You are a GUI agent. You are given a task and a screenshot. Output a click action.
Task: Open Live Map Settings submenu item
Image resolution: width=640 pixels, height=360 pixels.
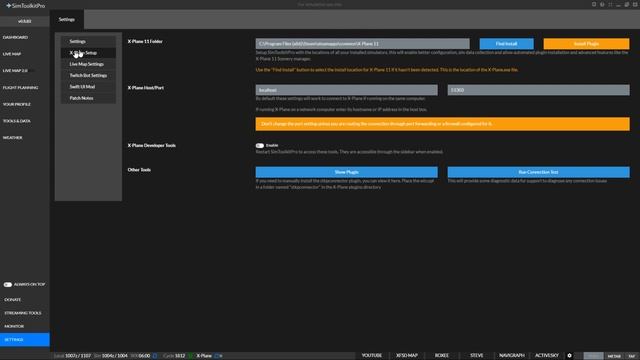pos(88,64)
